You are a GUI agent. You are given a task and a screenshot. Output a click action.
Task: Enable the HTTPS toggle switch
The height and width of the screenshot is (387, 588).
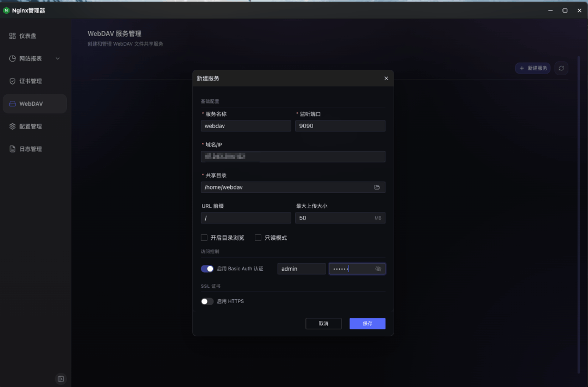click(x=207, y=301)
